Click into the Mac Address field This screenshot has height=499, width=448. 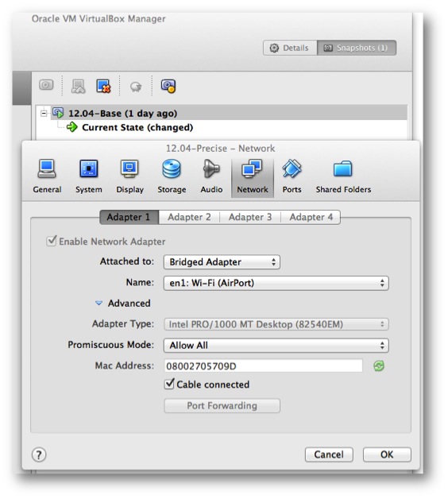coord(264,366)
